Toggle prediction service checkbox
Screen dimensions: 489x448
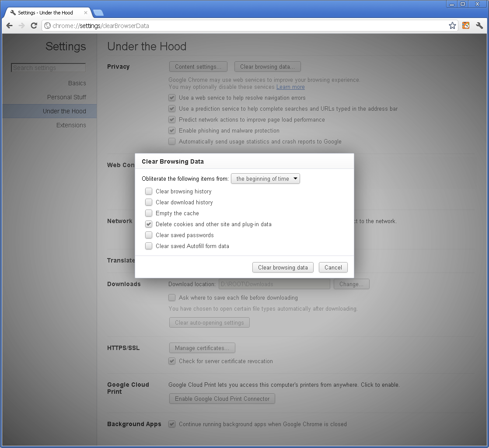tap(172, 108)
